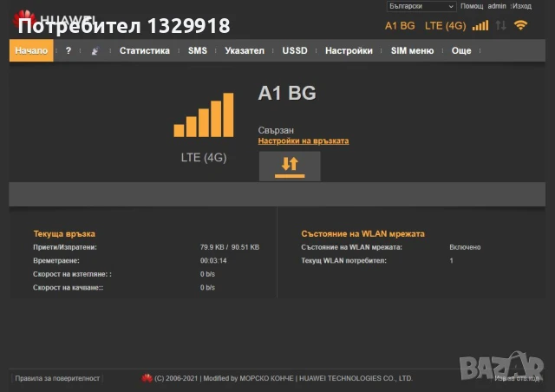Open the Начало home tab
Viewport: 555px width, 392px height.
31,50
